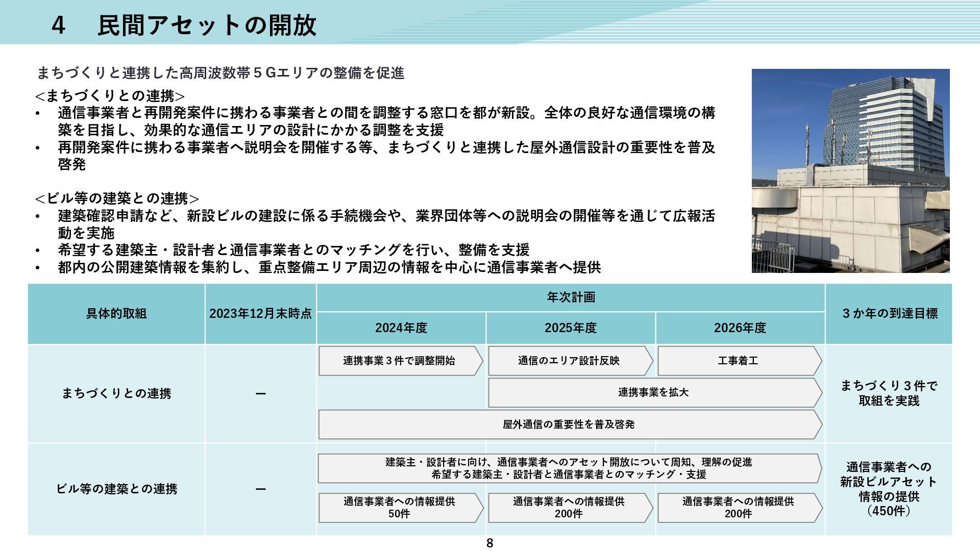Click the 2026 column 200件 arrow box

738,508
